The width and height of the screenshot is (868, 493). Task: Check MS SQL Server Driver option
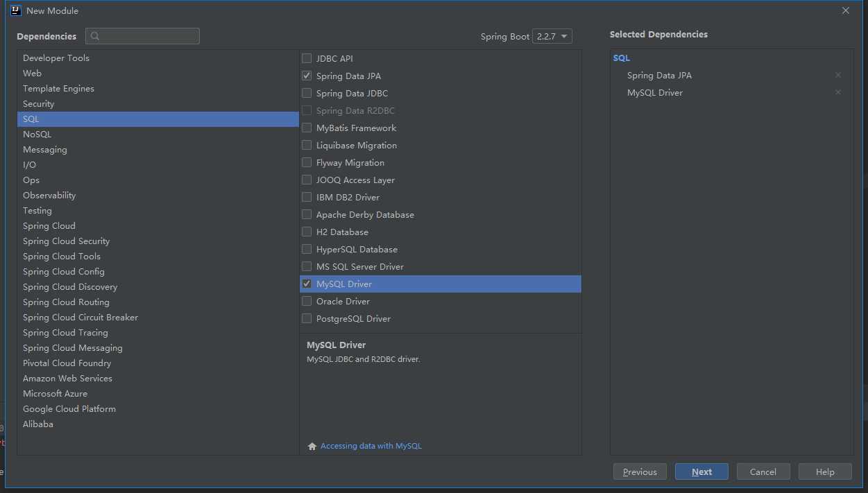(307, 266)
